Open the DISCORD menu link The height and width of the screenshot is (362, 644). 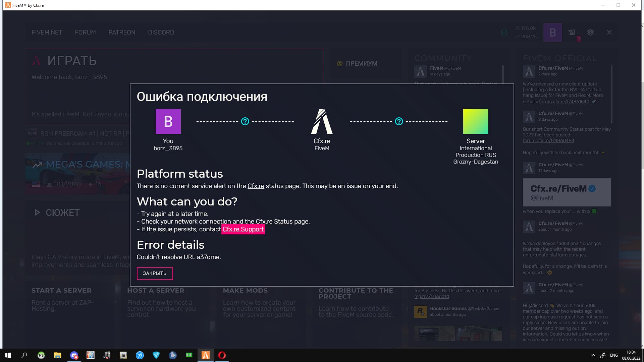tap(161, 33)
